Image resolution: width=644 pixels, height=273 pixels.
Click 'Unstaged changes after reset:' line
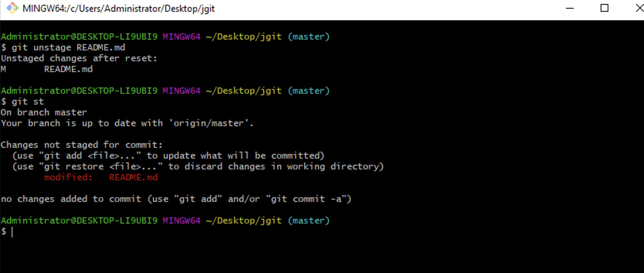click(79, 58)
